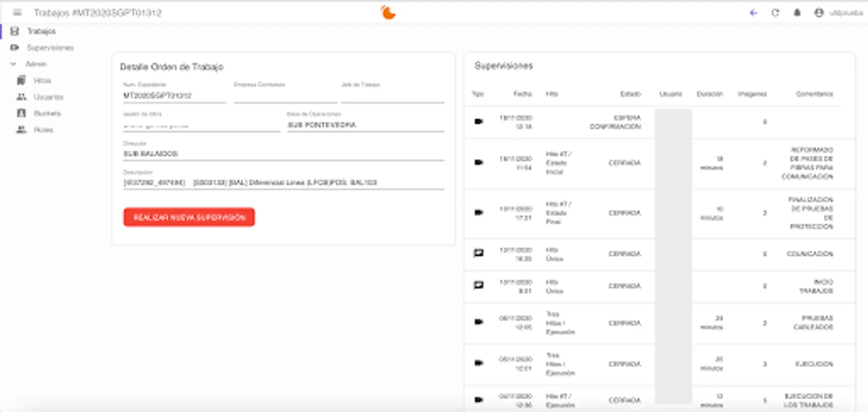Image resolution: width=868 pixels, height=412 pixels.
Task: Click REALIZAR NUEVA SUPERVISIÓN button
Action: click(x=189, y=217)
